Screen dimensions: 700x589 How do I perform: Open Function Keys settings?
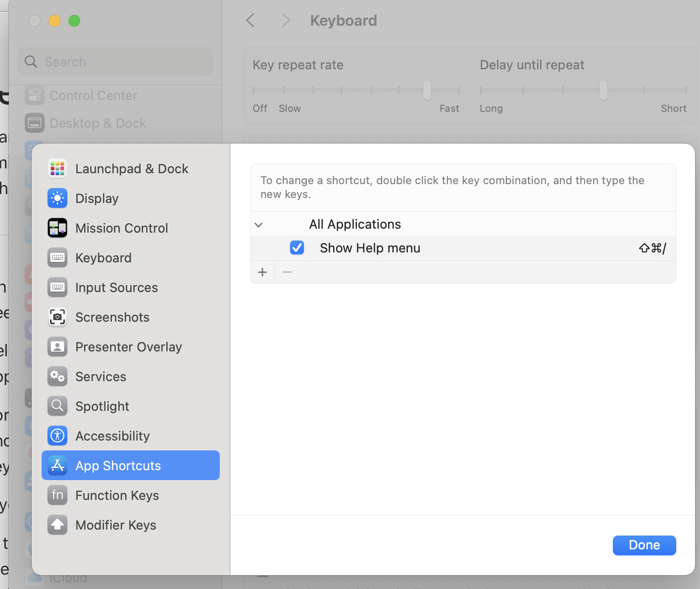[131, 495]
